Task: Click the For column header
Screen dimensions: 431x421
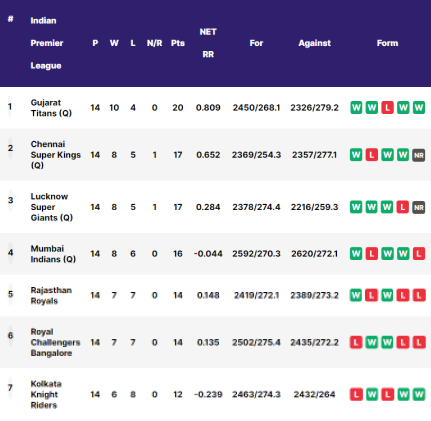Action: 256,43
